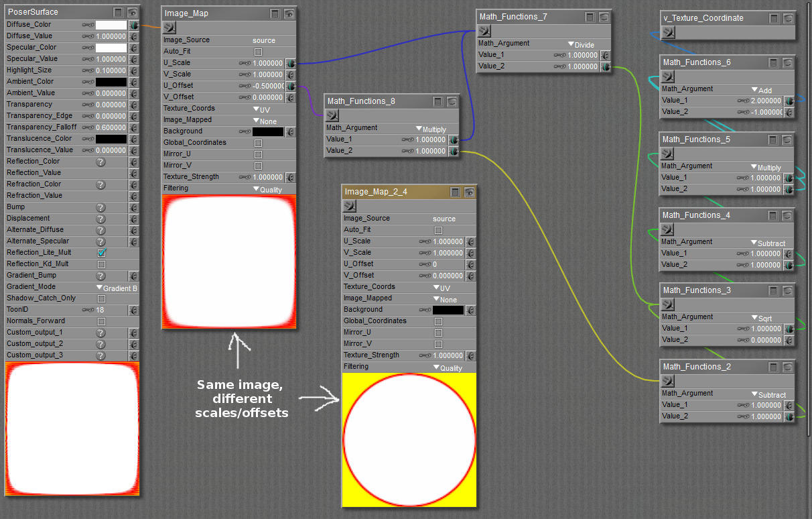
Task: Open the Subtract dropdown on Math_Functions_2
Action: 768,394
